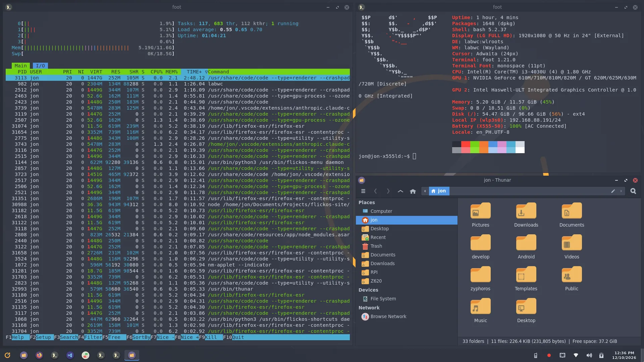Go forward in Thunar history
644x362 pixels.
point(388,191)
